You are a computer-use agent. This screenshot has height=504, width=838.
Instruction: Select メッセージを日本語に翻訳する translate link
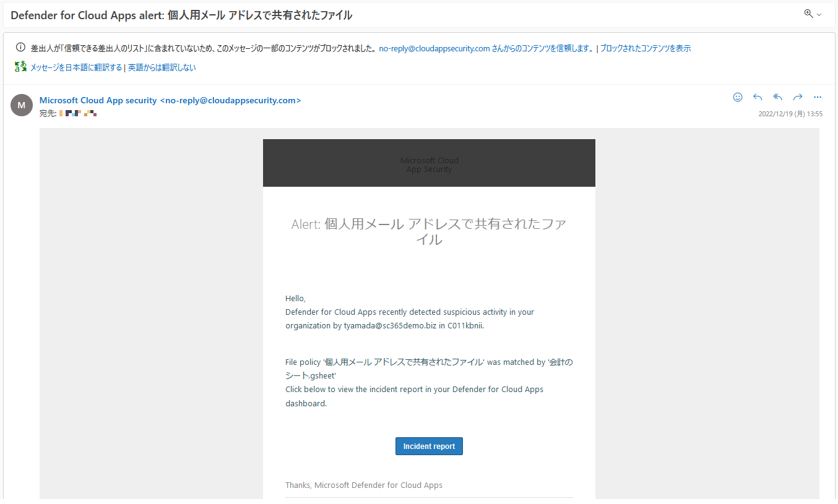click(x=76, y=67)
